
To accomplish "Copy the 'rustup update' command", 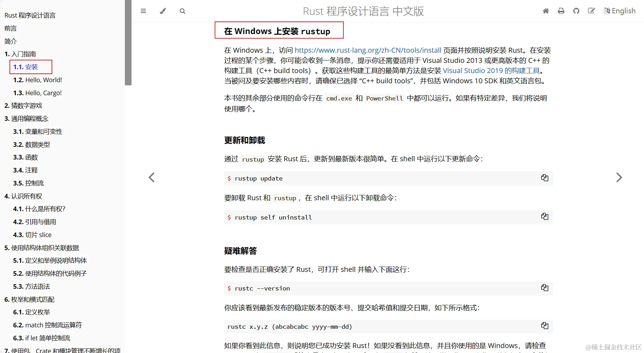I will click(x=544, y=178).
